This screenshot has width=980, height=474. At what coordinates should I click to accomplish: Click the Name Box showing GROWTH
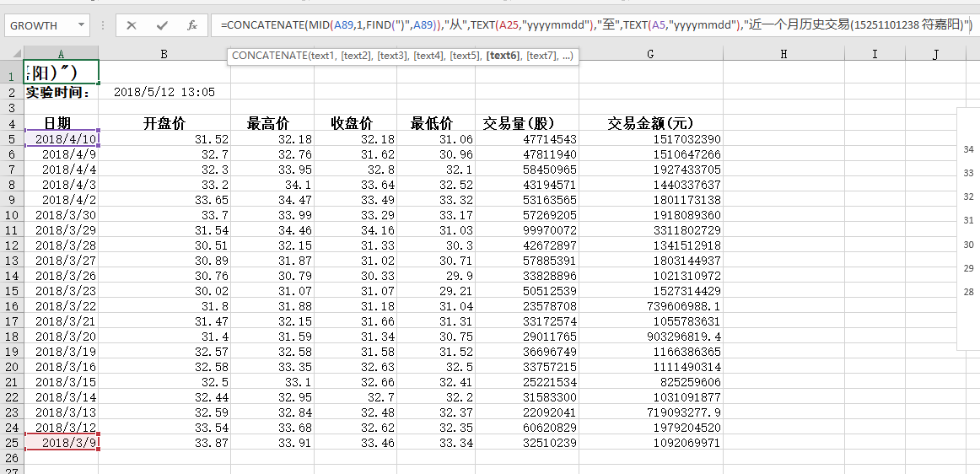[40, 25]
